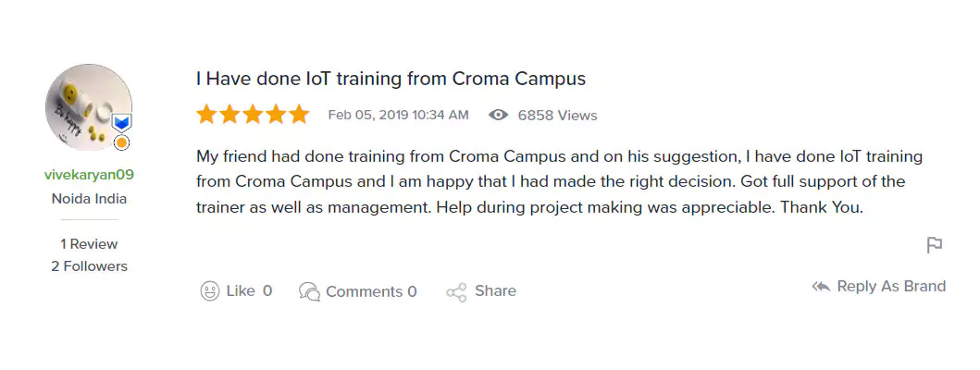Click the first rating star
Screen dimensions: 980x370
point(206,115)
